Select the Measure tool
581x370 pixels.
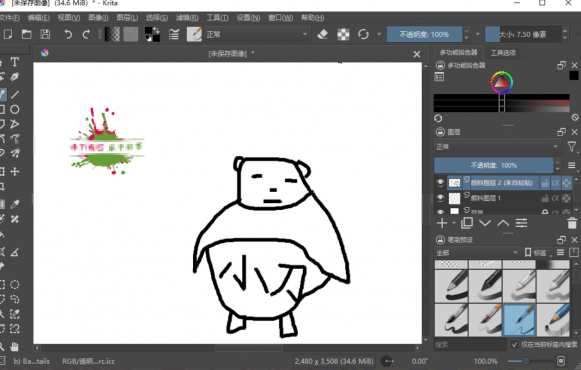(14, 253)
